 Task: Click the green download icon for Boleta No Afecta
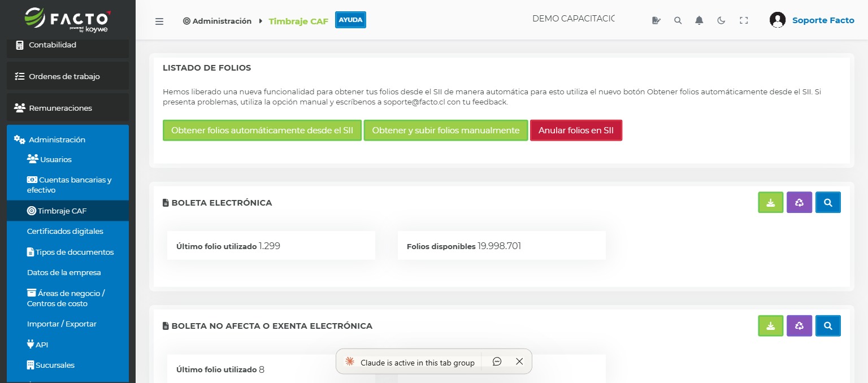(x=770, y=325)
